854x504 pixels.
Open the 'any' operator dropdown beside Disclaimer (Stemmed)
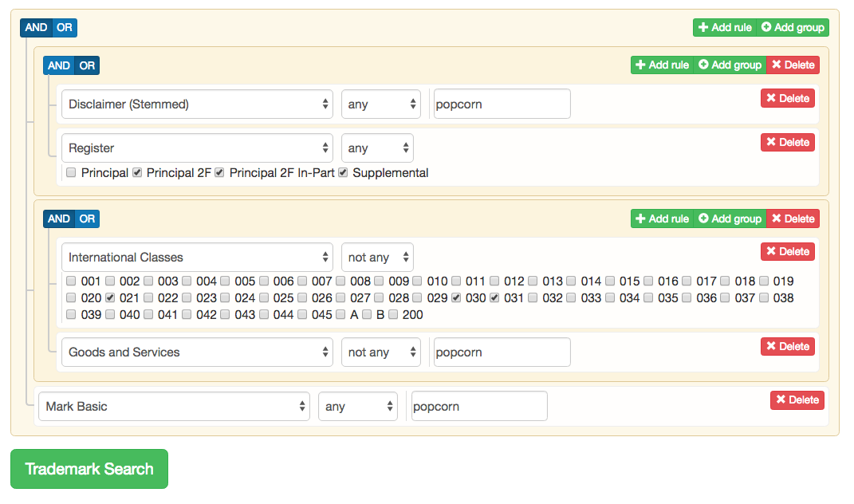(x=381, y=104)
